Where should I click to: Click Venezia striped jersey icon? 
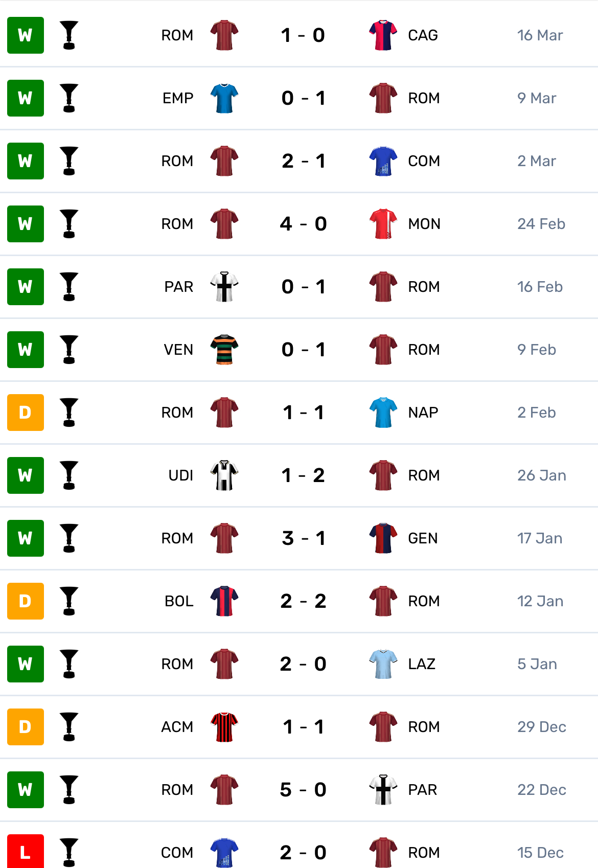click(x=224, y=350)
